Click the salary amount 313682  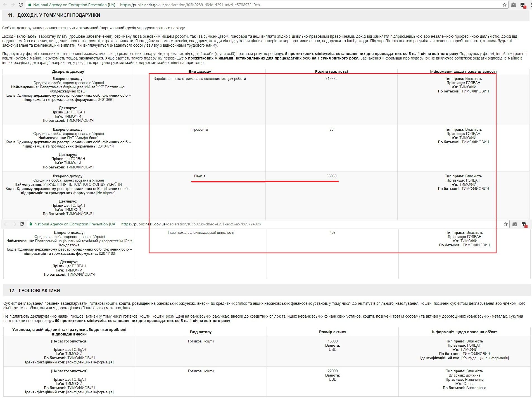pyautogui.click(x=331, y=78)
